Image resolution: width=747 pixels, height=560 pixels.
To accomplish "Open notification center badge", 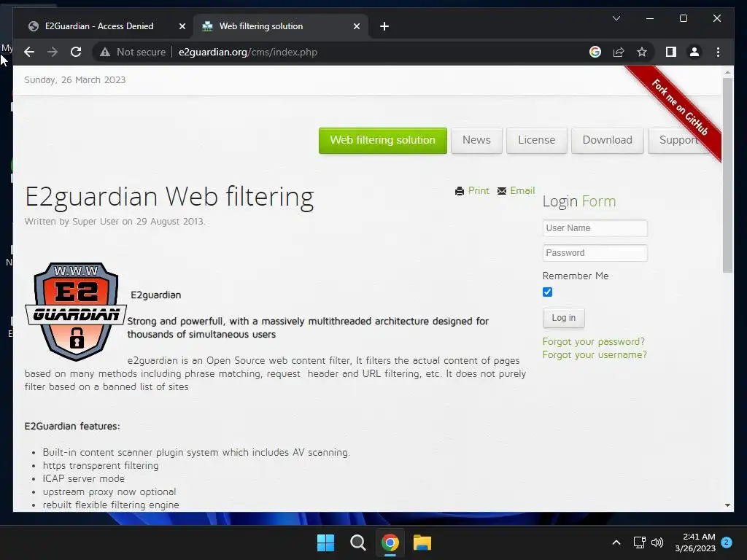I will tap(727, 542).
